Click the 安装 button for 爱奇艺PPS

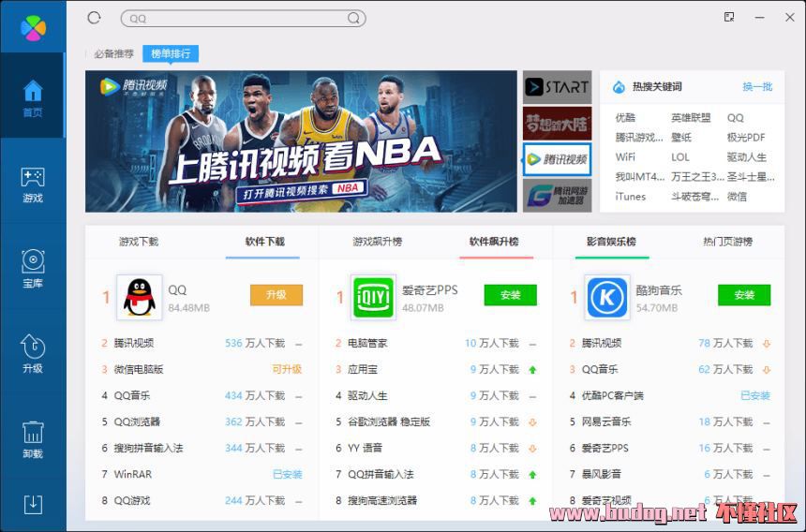click(511, 295)
